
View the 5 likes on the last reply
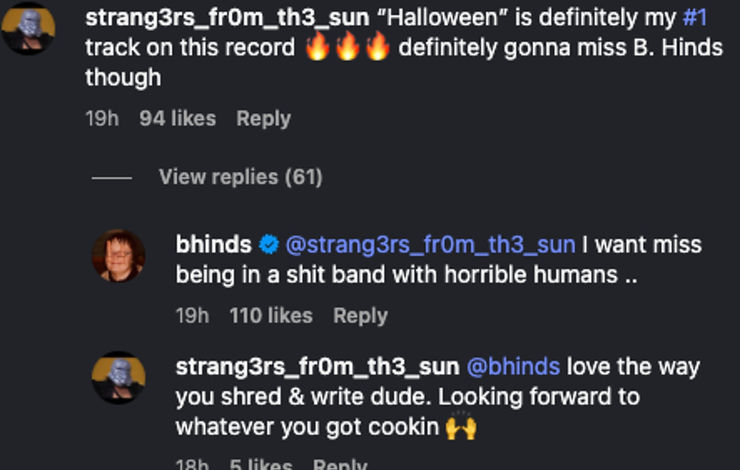click(262, 464)
